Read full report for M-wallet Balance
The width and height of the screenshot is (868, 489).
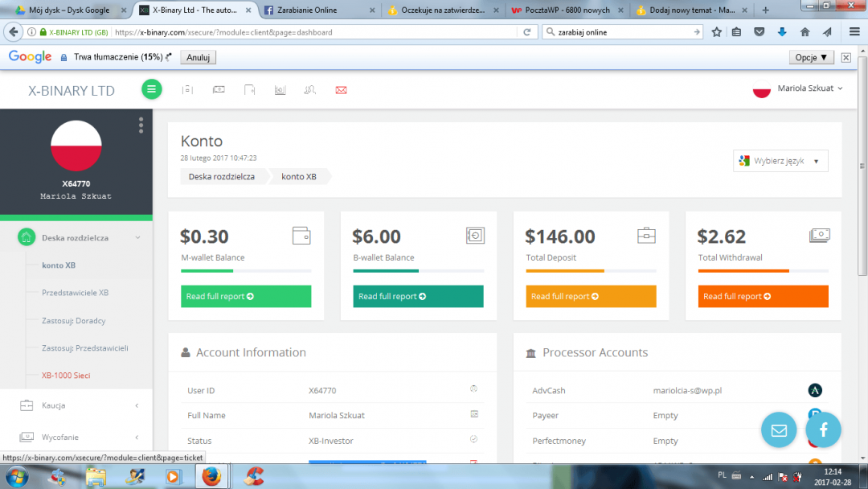pyautogui.click(x=245, y=296)
